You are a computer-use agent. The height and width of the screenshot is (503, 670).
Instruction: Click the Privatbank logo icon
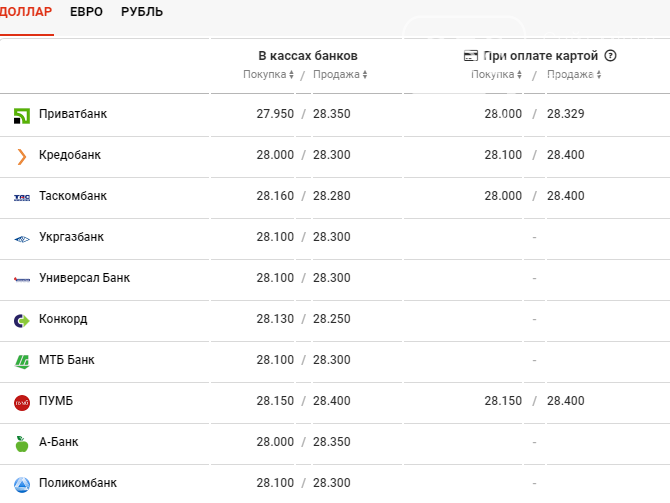(x=22, y=115)
